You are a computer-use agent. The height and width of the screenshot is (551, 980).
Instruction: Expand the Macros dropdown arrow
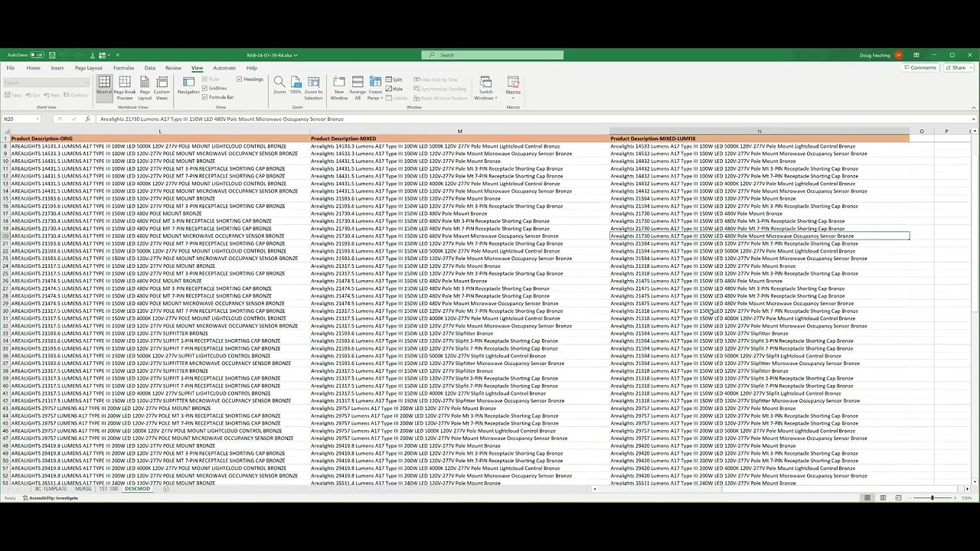point(513,98)
